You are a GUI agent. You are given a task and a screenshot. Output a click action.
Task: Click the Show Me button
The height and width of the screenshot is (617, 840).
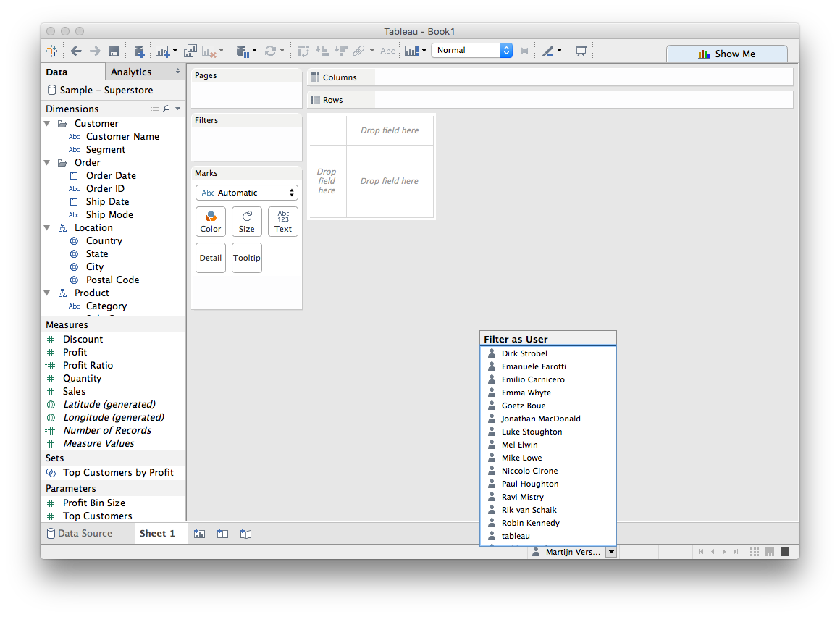pyautogui.click(x=726, y=54)
